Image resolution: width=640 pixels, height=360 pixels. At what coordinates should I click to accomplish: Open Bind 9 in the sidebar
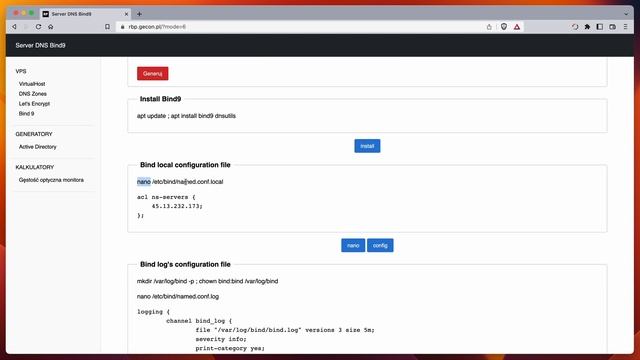click(x=27, y=113)
